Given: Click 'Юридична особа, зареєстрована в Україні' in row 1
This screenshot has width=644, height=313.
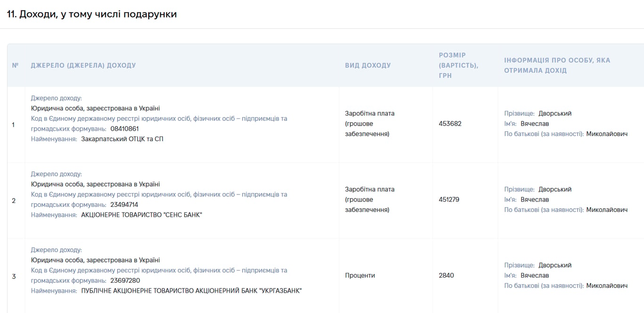Looking at the screenshot, I should tap(95, 108).
